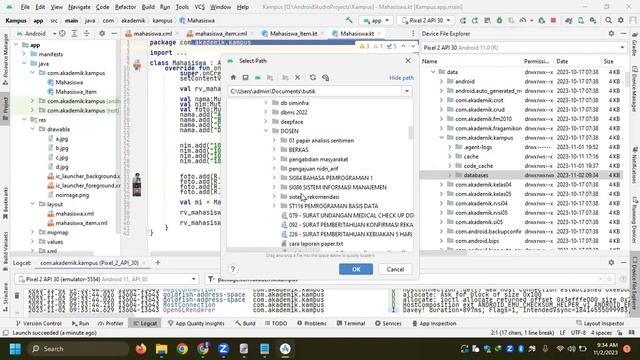640x360 pixels.
Task: Clear Logcat with trash icon
Action: 17,295
